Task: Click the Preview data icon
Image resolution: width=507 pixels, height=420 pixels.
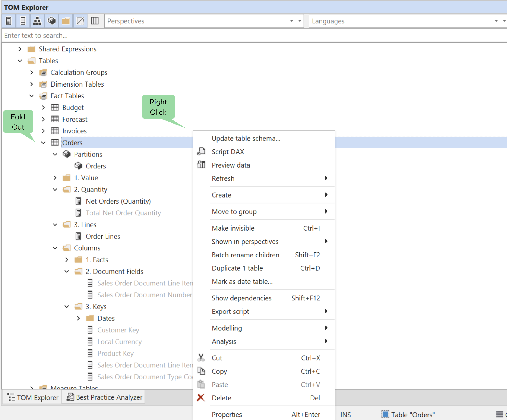Action: coord(201,165)
